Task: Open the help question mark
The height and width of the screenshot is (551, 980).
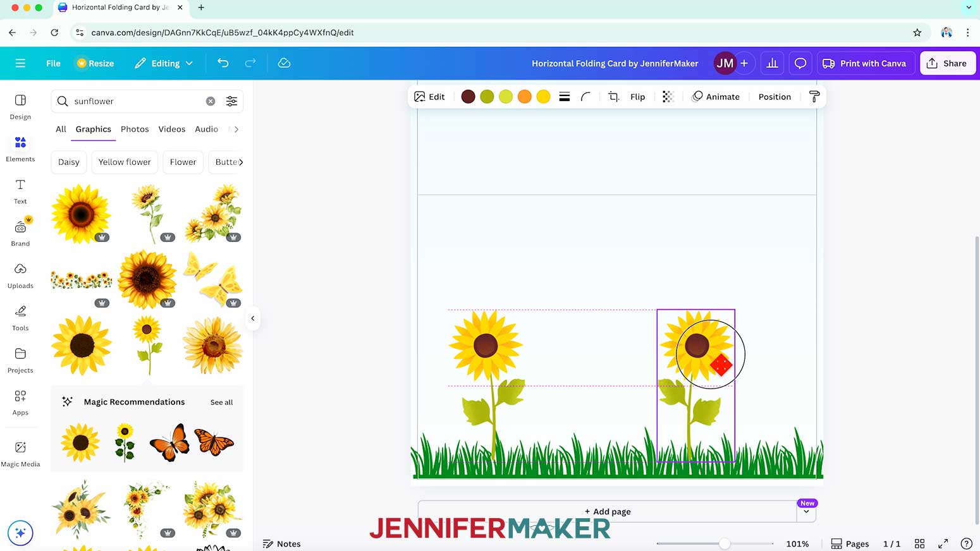Action: pyautogui.click(x=966, y=543)
